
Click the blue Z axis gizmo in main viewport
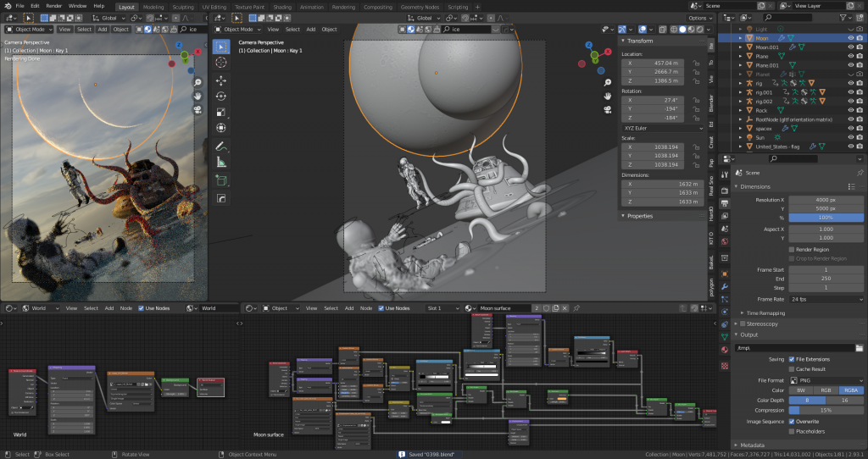[x=589, y=46]
